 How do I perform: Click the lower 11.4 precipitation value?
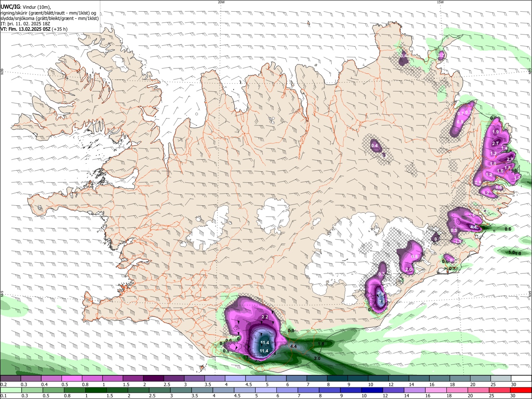pos(264,351)
